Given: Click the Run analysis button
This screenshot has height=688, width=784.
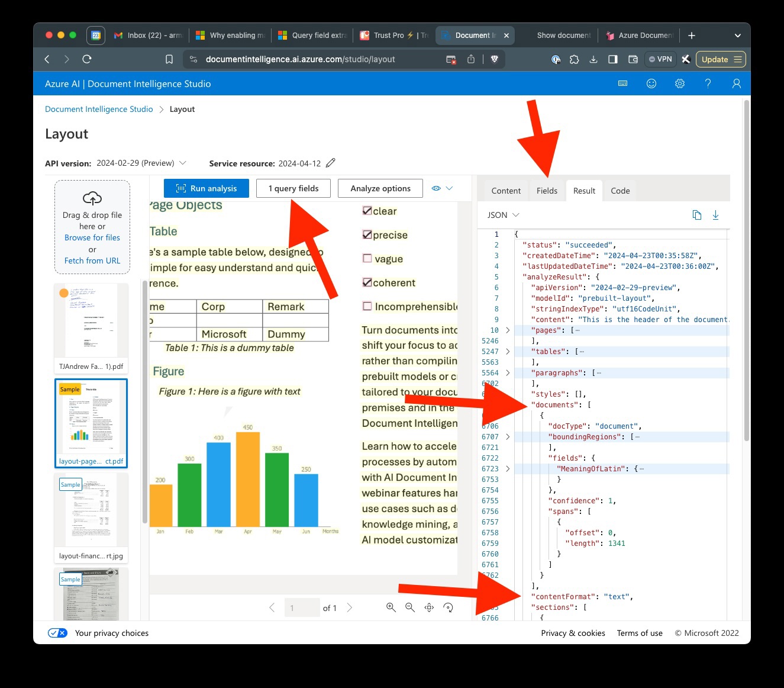Looking at the screenshot, I should click(207, 188).
